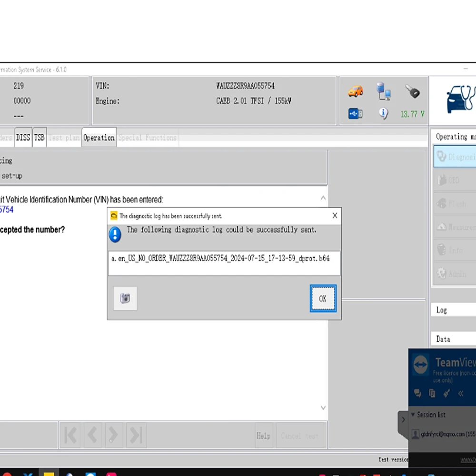Switch to the DISS tab

tap(23, 138)
